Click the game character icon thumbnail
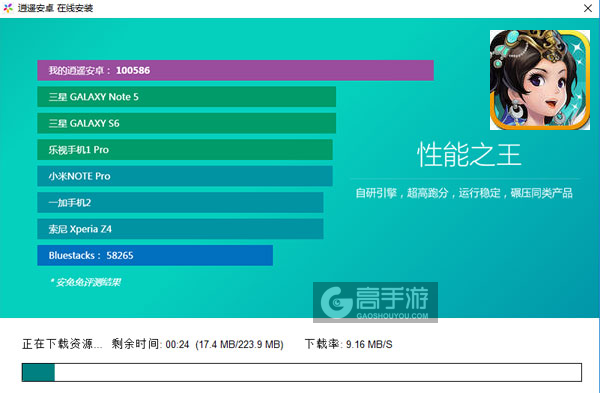 (x=540, y=80)
